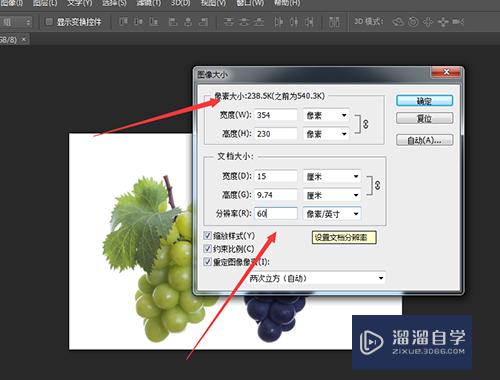The height and width of the screenshot is (380, 500).
Task: Open the 图层(L) menu
Action: (45, 3)
